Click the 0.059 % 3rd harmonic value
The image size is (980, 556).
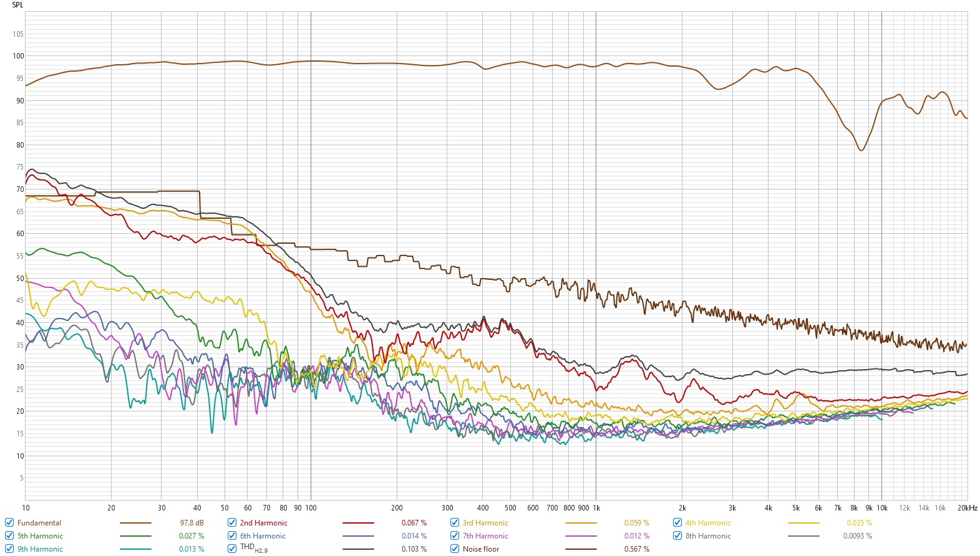pyautogui.click(x=637, y=523)
